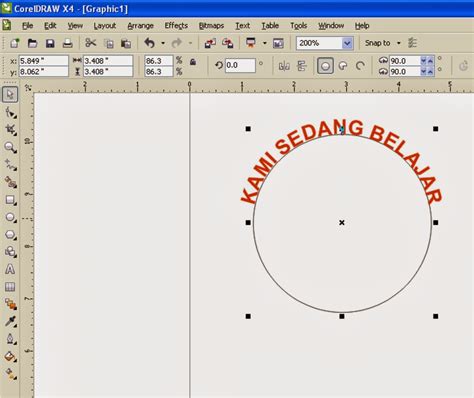Image resolution: width=474 pixels, height=398 pixels.
Task: Select the Freehand tool
Action: pos(10,165)
